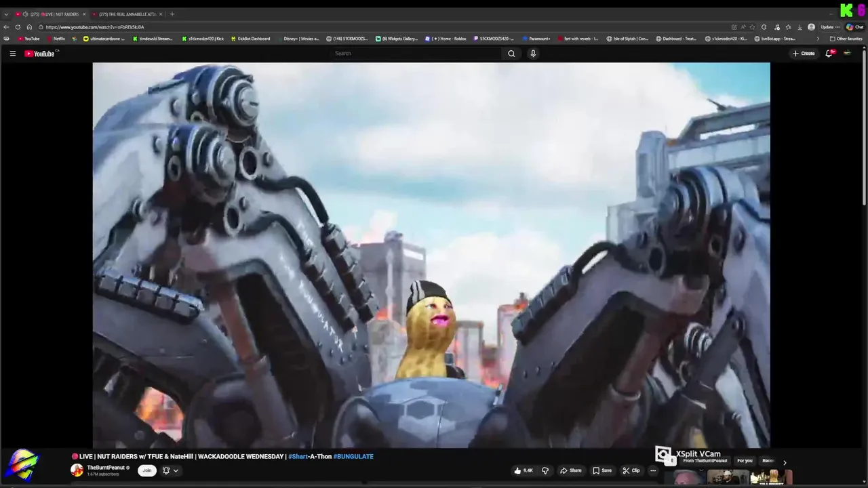The height and width of the screenshot is (488, 868).
Task: Expand the bookmarks overflow chevron
Action: tap(817, 39)
